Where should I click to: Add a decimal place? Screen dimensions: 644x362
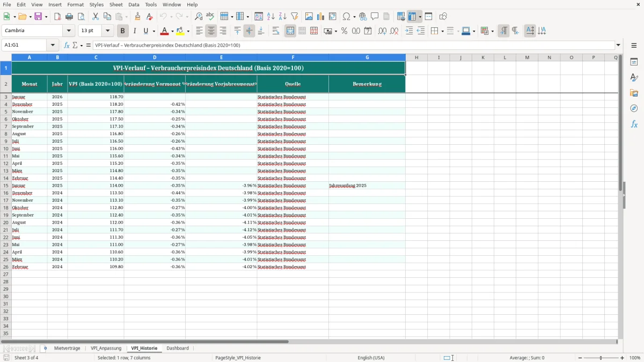tap(383, 31)
